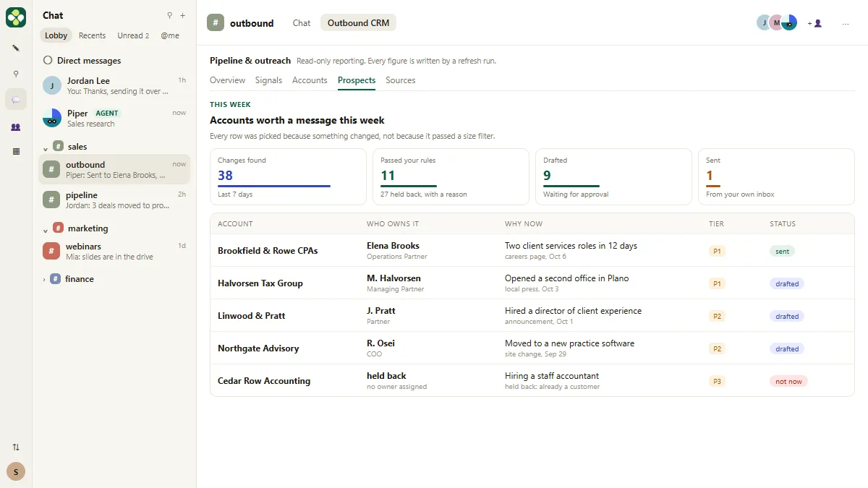This screenshot has width=868, height=488.
Task: Open the people icon in the rail
Action: tap(16, 127)
